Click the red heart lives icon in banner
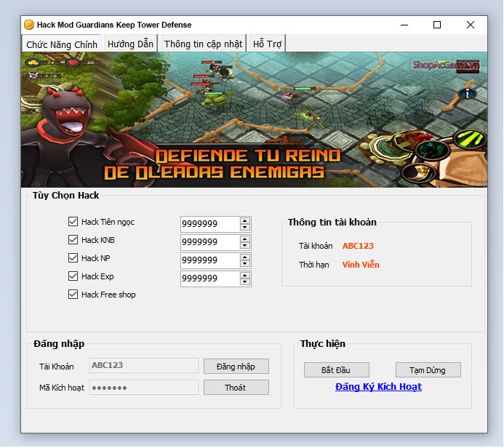Screen dimensions: 504x448 click(73, 63)
